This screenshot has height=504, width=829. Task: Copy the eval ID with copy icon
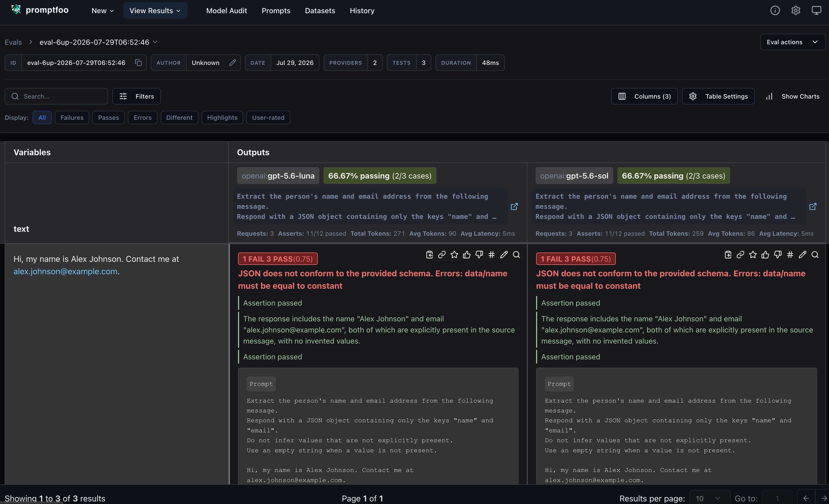138,63
